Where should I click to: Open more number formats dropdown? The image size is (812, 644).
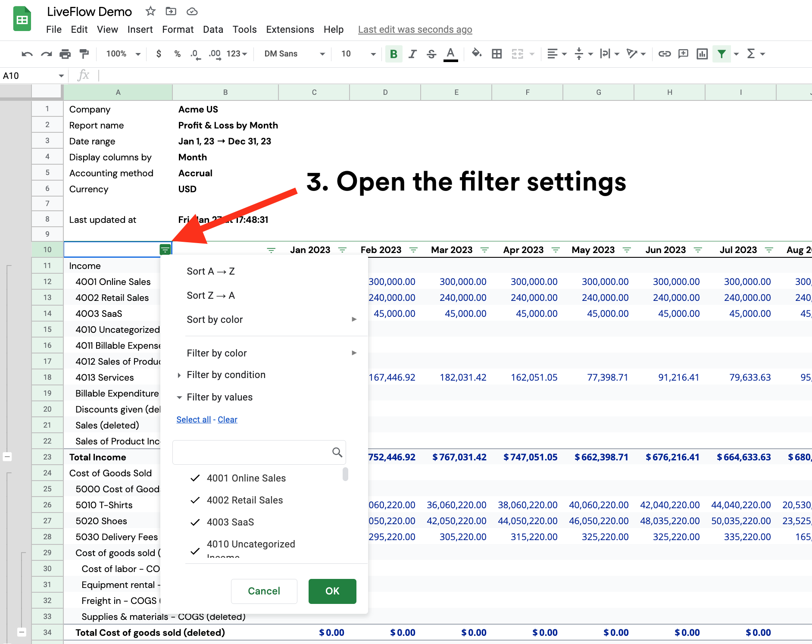click(237, 54)
